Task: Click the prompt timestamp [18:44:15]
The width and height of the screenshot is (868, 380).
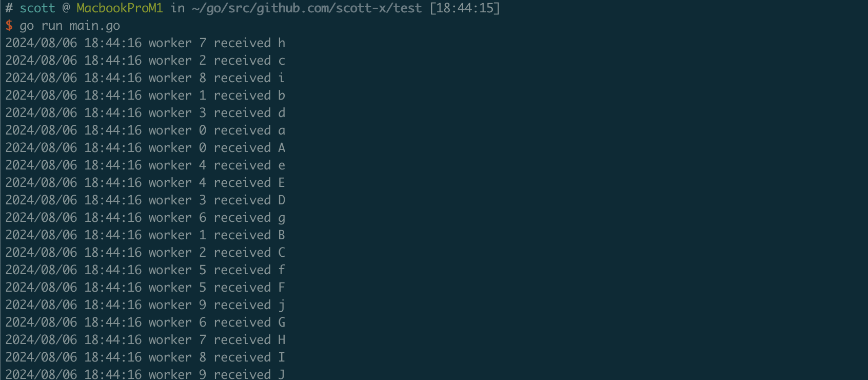Action: coord(464,8)
